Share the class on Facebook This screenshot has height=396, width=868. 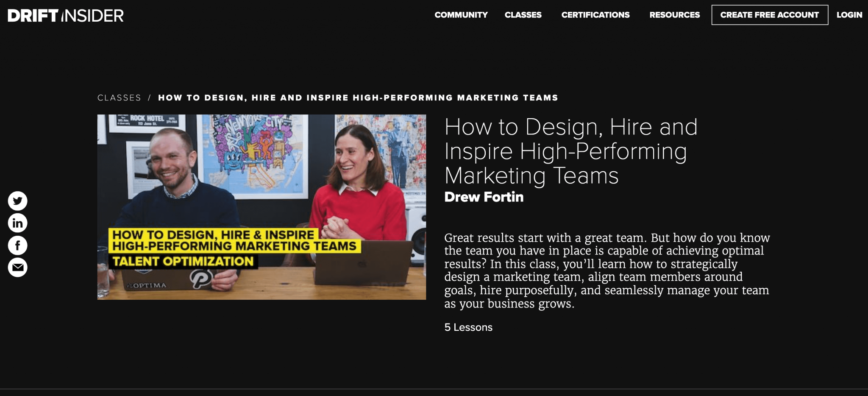coord(17,245)
